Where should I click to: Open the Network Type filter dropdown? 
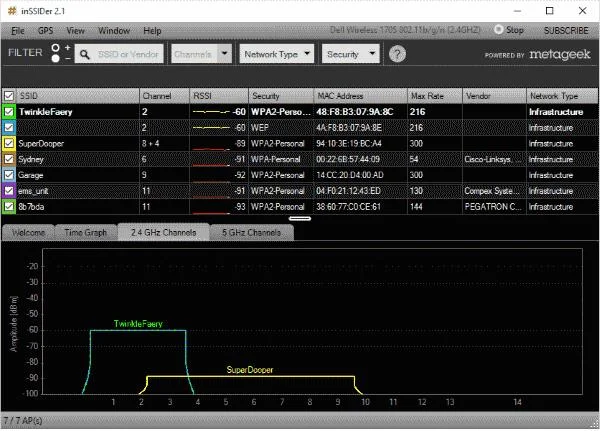point(277,54)
